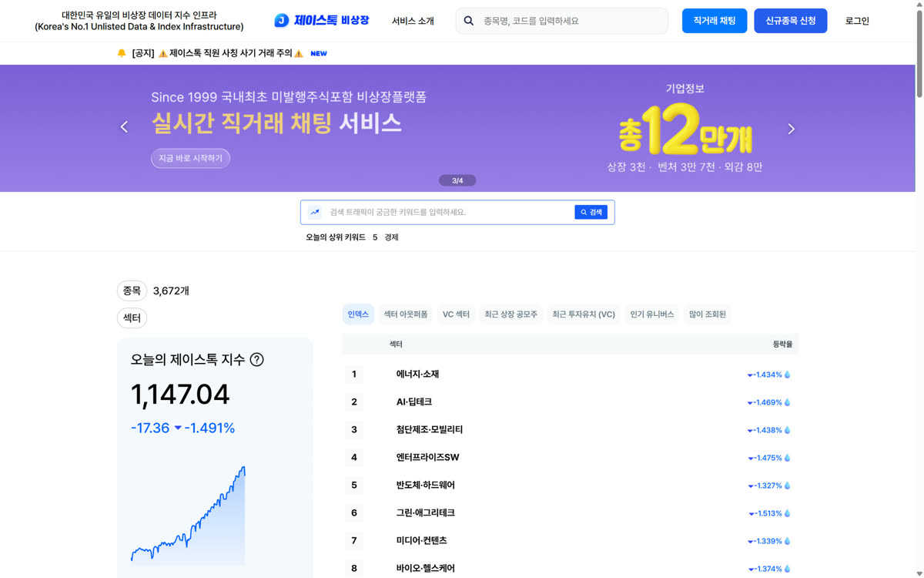Switch to 섹터 아웃퍼폼 tab
Image resolution: width=924 pixels, height=578 pixels.
pyautogui.click(x=406, y=314)
